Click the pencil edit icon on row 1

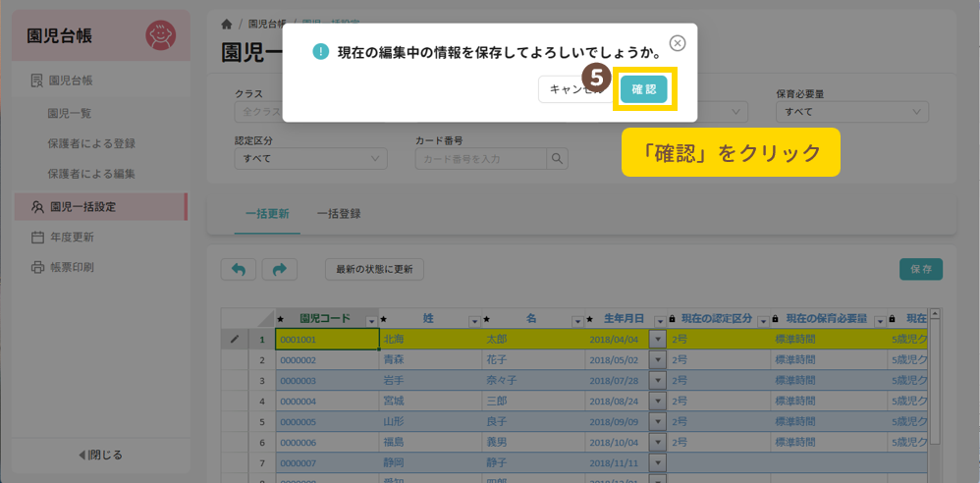click(234, 340)
